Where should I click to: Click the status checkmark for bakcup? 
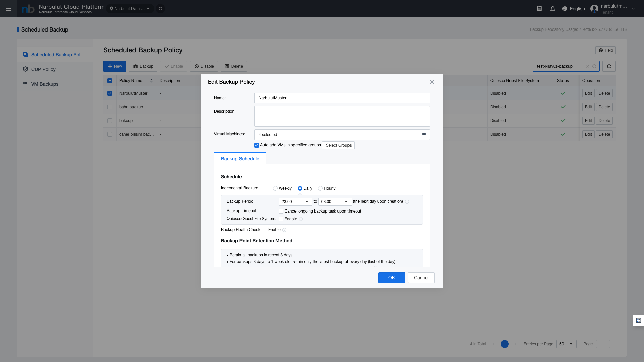[563, 121]
